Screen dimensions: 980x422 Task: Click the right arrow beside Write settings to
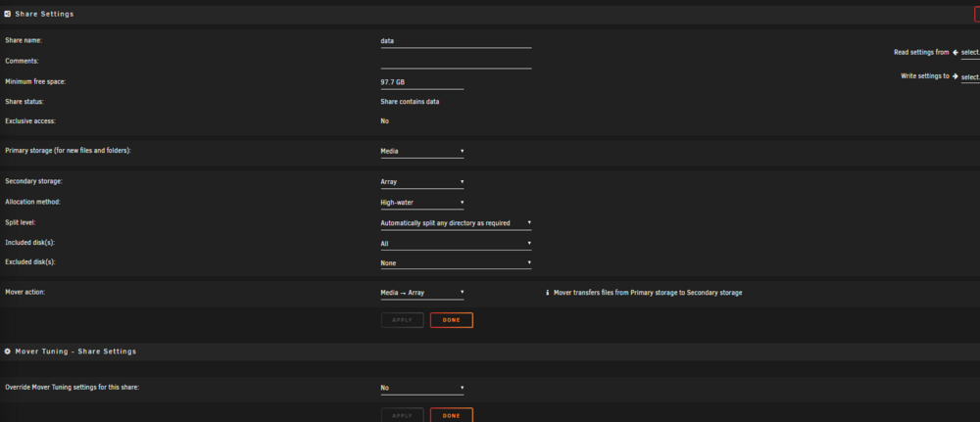955,76
